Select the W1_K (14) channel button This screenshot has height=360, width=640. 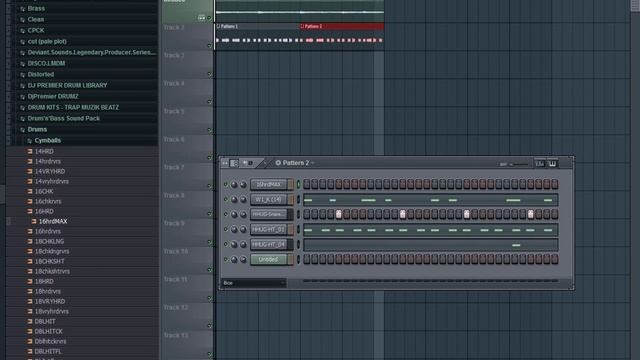pyautogui.click(x=269, y=199)
